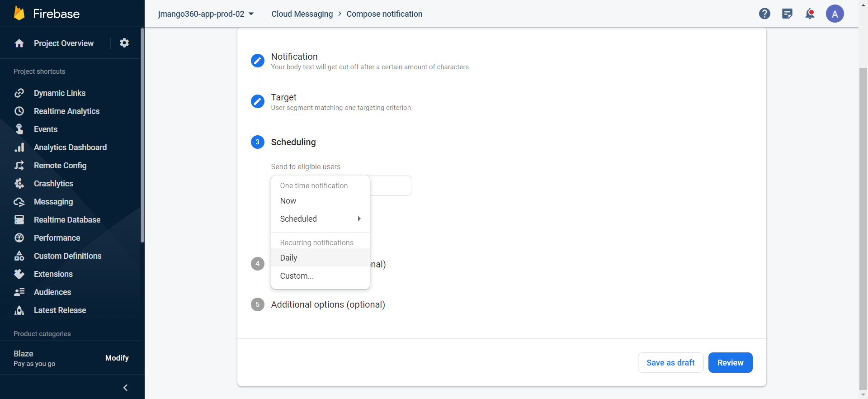This screenshot has height=399, width=868.
Task: Click the user account avatar
Action: (835, 14)
